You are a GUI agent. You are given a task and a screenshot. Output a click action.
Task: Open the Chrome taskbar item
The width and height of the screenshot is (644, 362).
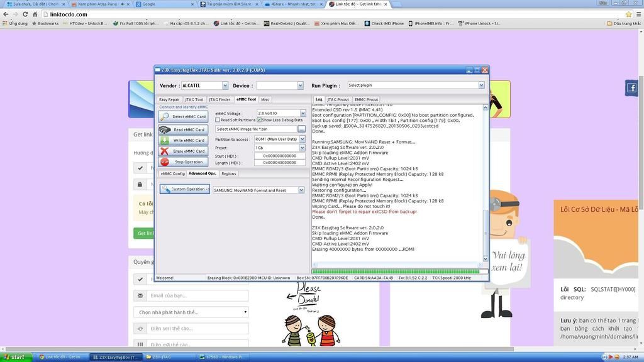click(x=62, y=357)
